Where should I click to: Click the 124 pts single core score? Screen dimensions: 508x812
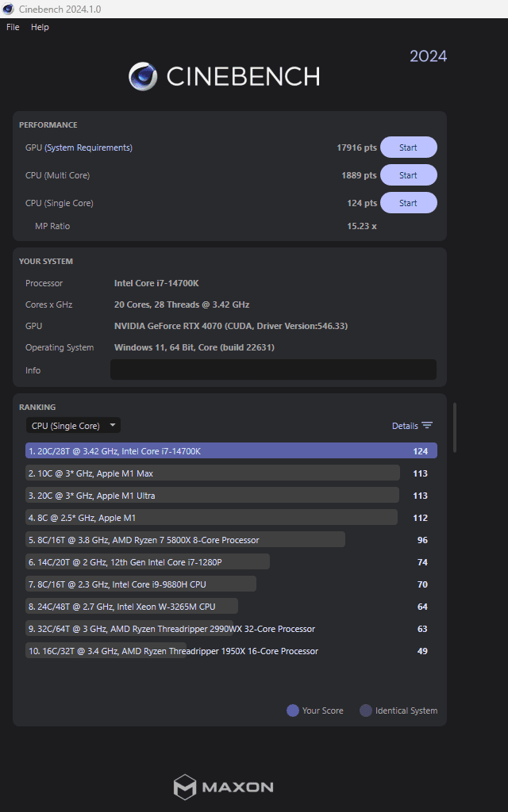(x=362, y=203)
